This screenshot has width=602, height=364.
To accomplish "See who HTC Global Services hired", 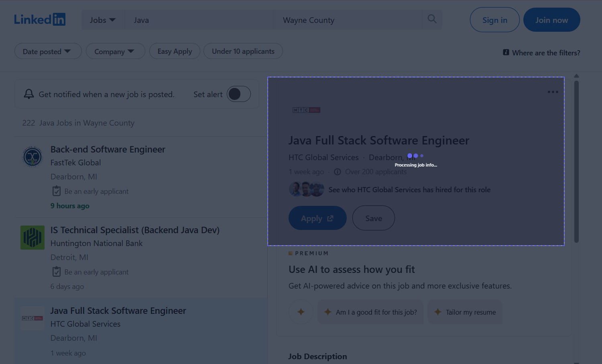I will click(x=409, y=189).
